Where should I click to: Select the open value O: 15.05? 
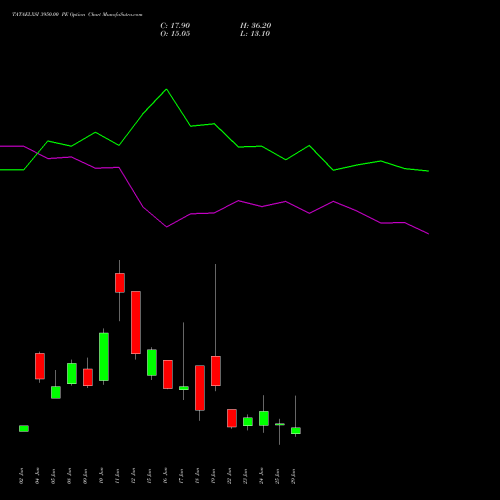pyautogui.click(x=175, y=34)
